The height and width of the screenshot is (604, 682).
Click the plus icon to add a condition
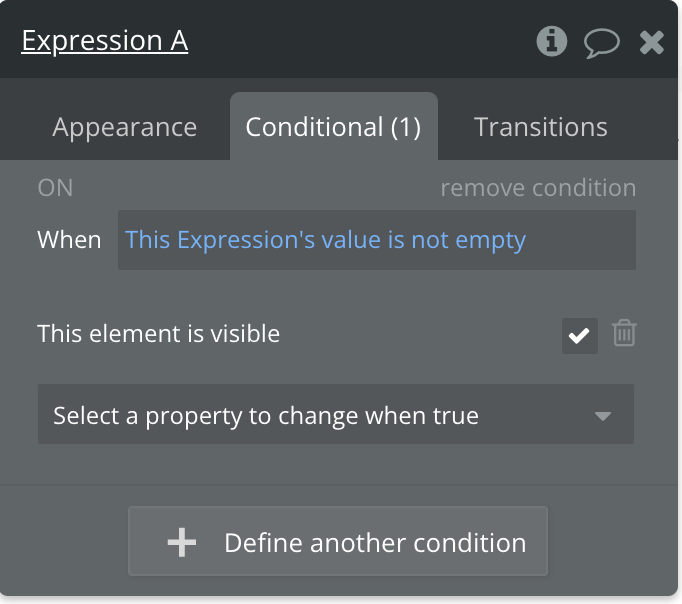181,542
